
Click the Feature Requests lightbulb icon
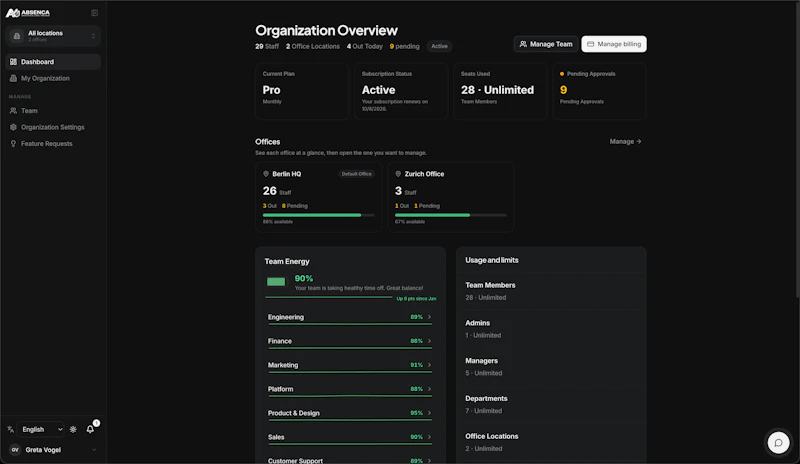(13, 143)
